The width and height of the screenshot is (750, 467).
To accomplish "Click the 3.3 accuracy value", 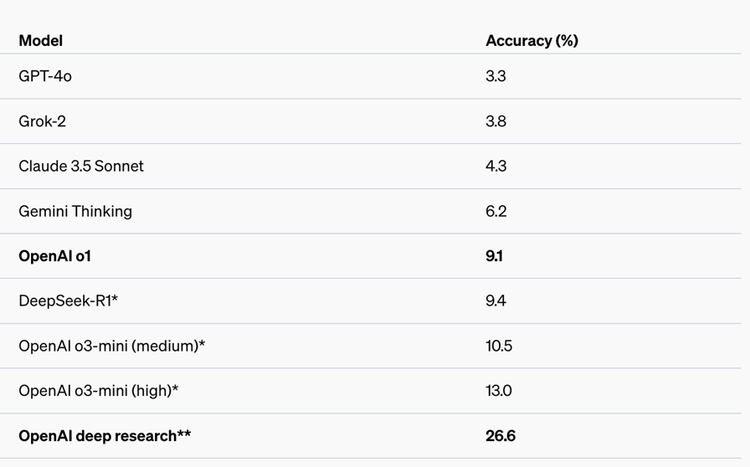I will click(x=496, y=76).
